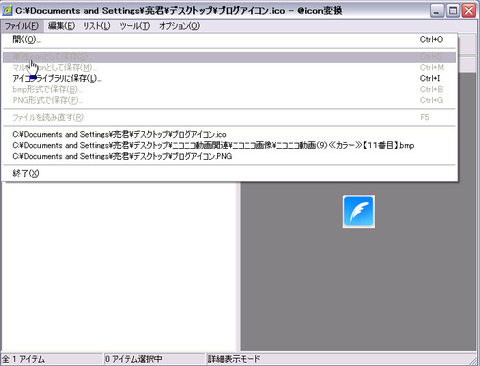The width and height of the screenshot is (480, 366).
Task: Select the highlighted 単独iconとして保存 entry
Action: click(229, 57)
